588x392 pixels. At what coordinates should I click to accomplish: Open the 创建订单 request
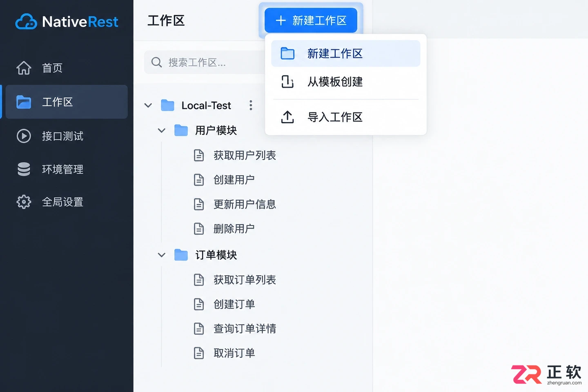(x=234, y=304)
